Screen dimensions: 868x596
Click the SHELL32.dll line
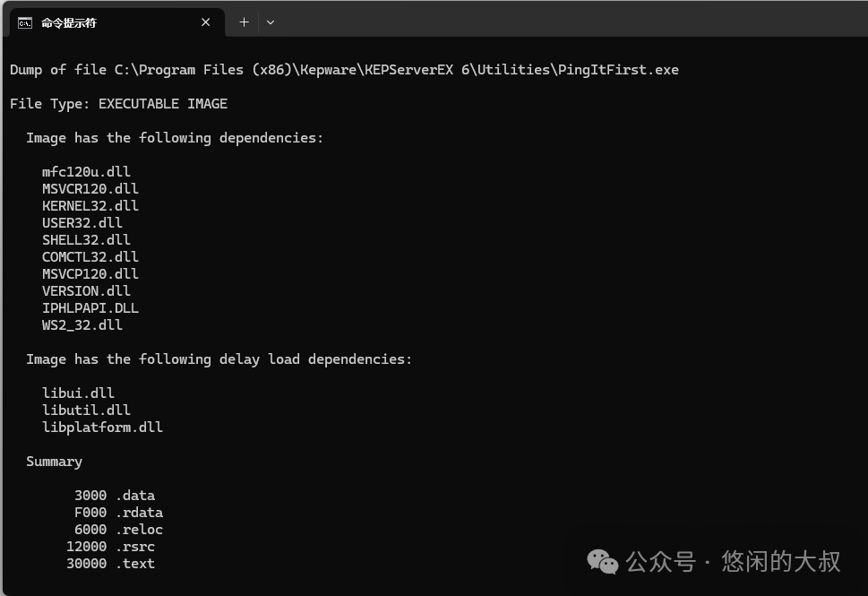[x=86, y=240]
